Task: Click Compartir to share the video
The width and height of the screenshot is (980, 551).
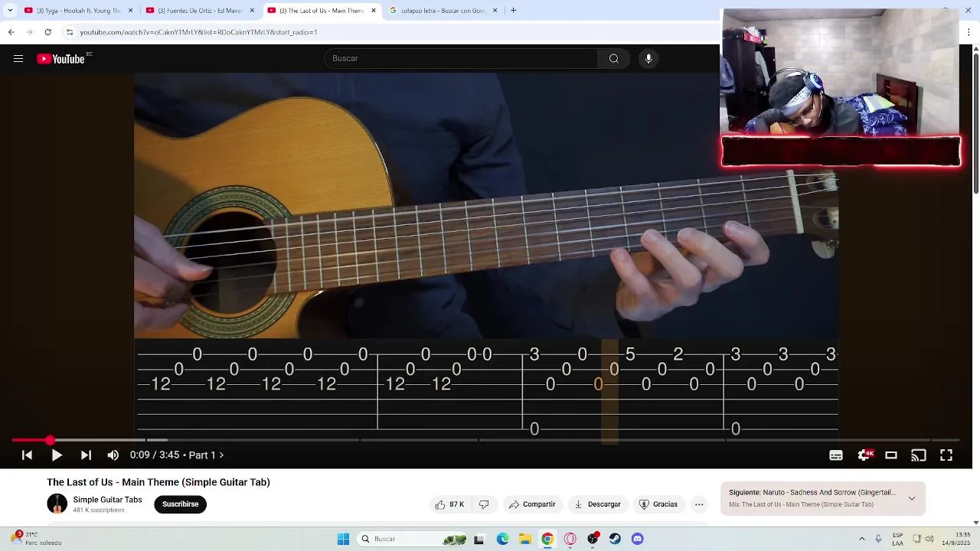Action: pos(532,504)
